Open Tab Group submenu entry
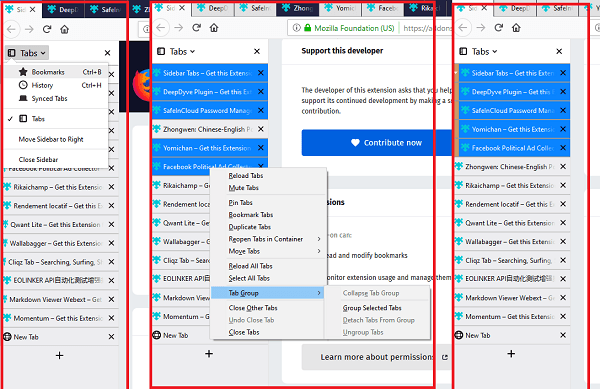Screen dimensions: 600x389 (268, 293)
